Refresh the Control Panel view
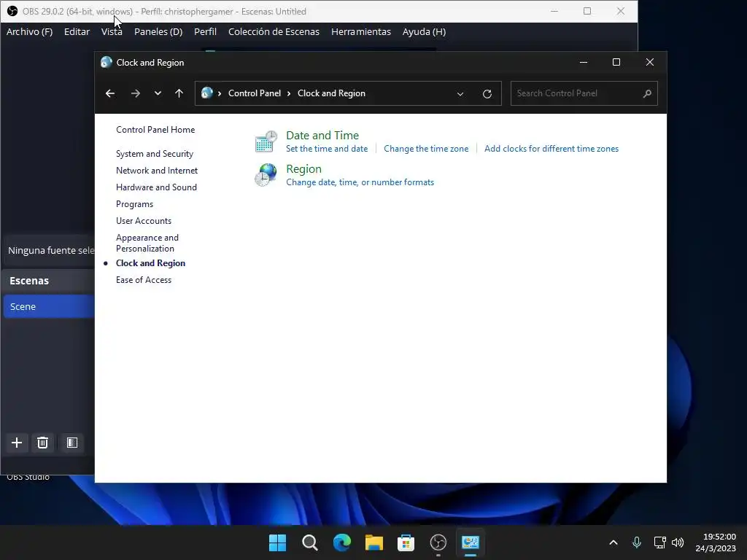 coord(487,94)
